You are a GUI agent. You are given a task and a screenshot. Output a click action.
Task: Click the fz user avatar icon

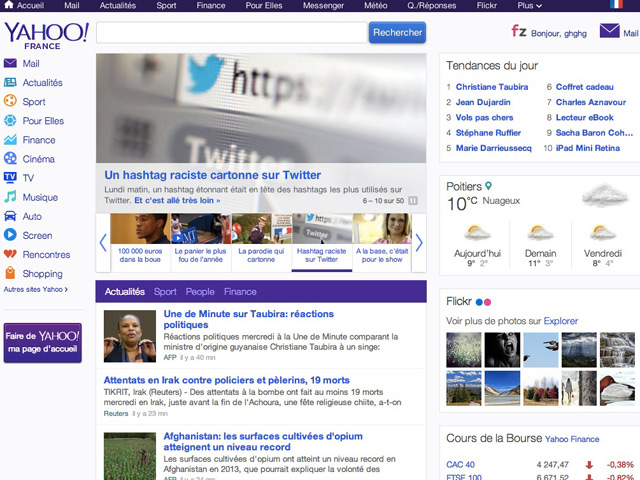(x=519, y=31)
